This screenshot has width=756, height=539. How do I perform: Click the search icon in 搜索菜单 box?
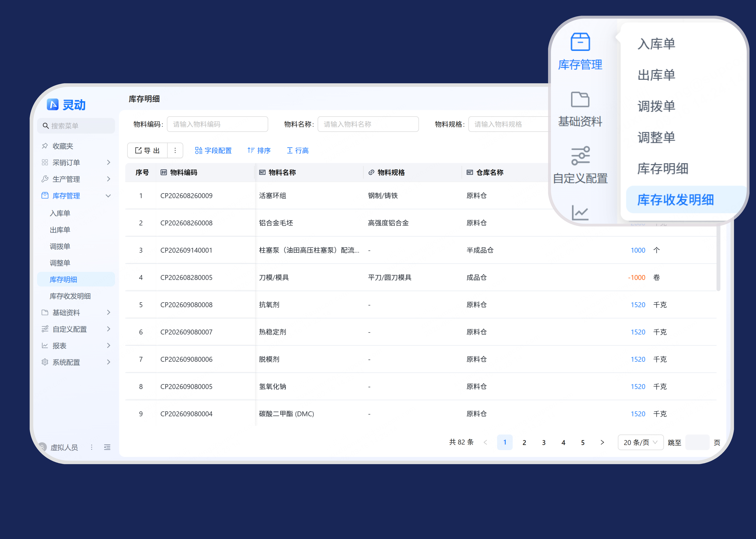(x=46, y=126)
